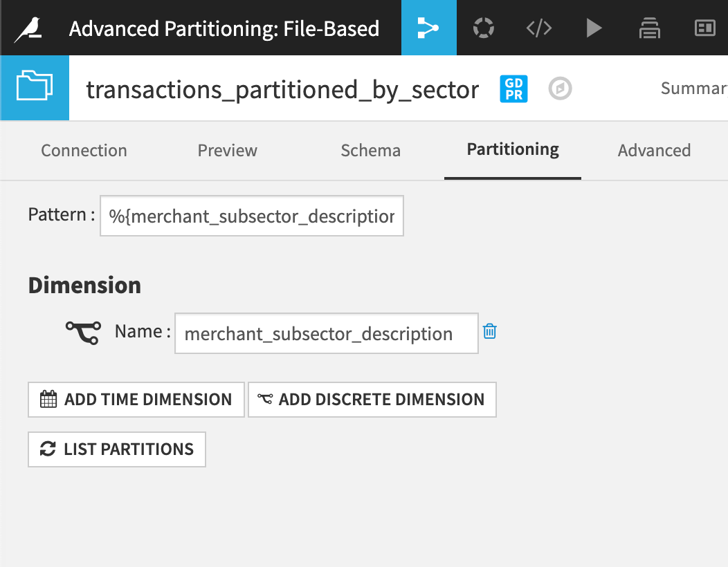Click the discrete dimension icon beside Name
Viewport: 728px width, 567px height.
[x=82, y=332]
